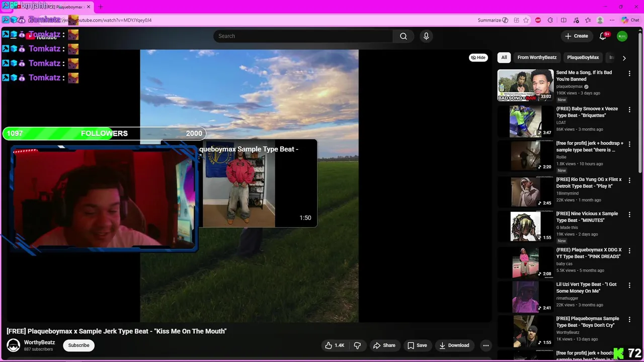Open the WorthyBeatz channel name link
Viewport: 644px width, 362px height.
(39, 342)
